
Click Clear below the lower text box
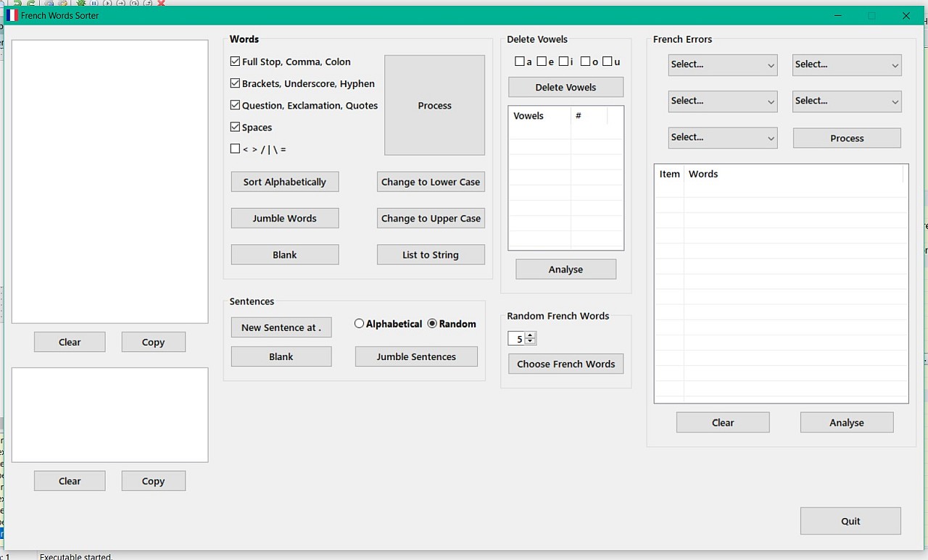tap(70, 481)
